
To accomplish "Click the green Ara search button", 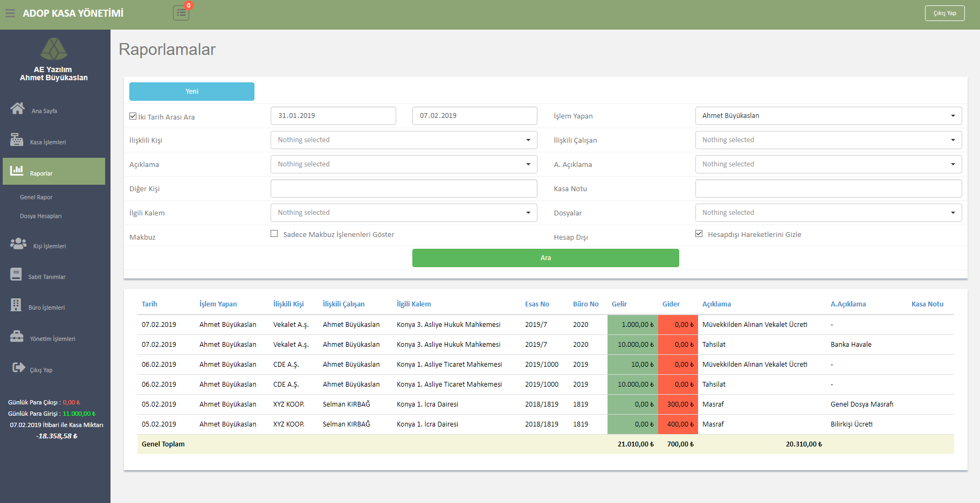I will [546, 258].
